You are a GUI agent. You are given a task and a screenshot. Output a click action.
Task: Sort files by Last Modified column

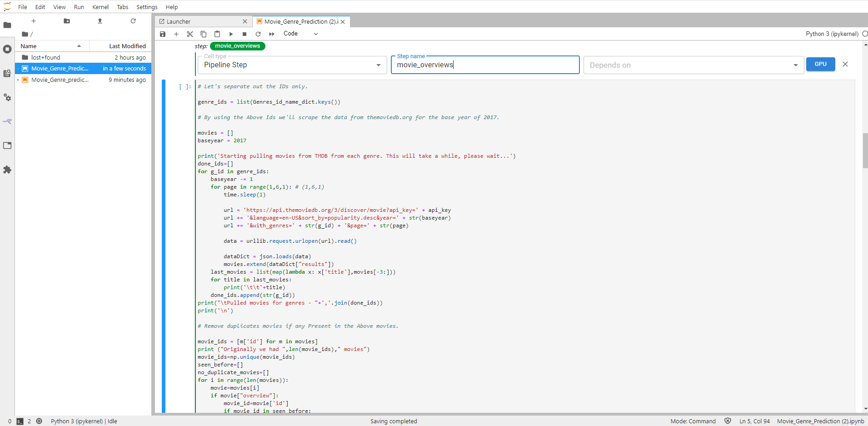120,46
